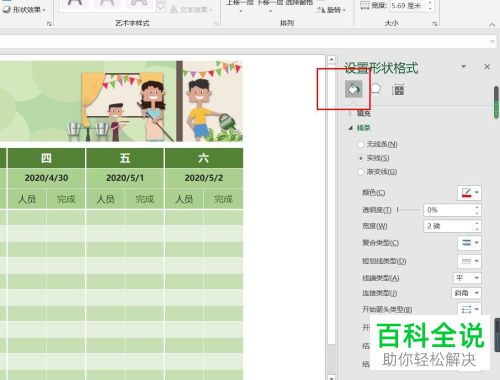Viewport: 500px width, 380px height.
Task: Open the 开始箭头类型(B) begin arrow dropdown
Action: point(469,309)
